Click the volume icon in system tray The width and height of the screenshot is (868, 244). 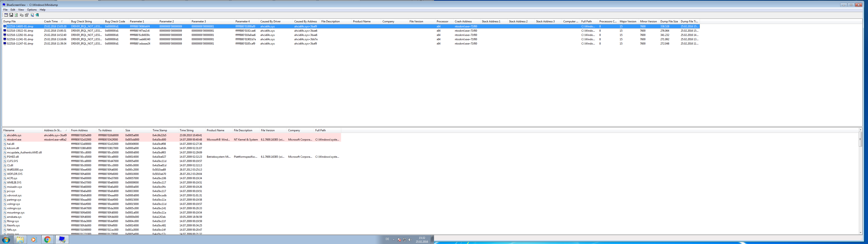click(x=410, y=240)
